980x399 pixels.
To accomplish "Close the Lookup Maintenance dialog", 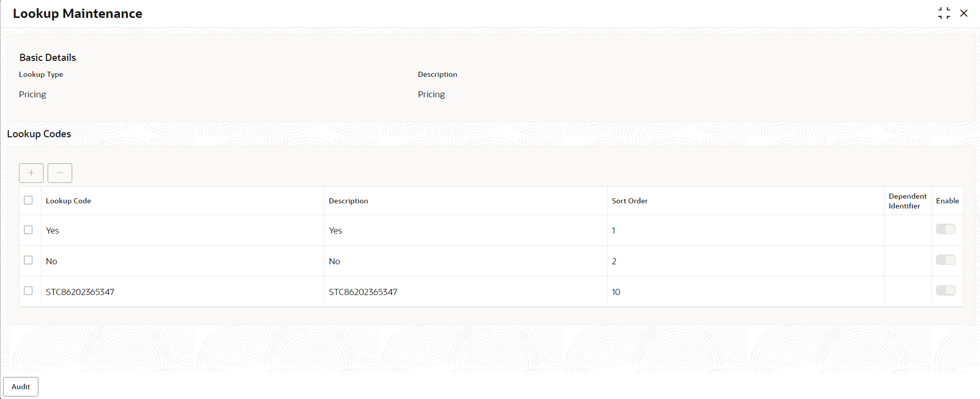I will [964, 13].
